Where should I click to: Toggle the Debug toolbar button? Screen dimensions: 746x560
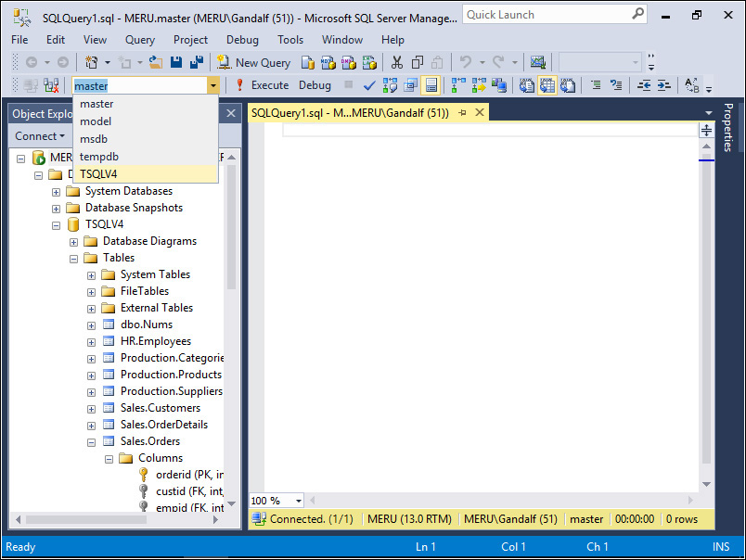[x=315, y=85]
